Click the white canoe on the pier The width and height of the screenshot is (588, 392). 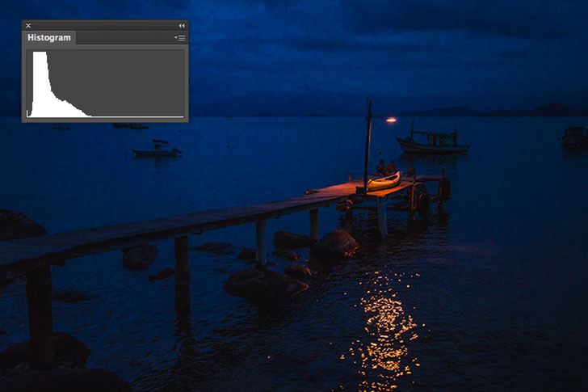(x=383, y=182)
